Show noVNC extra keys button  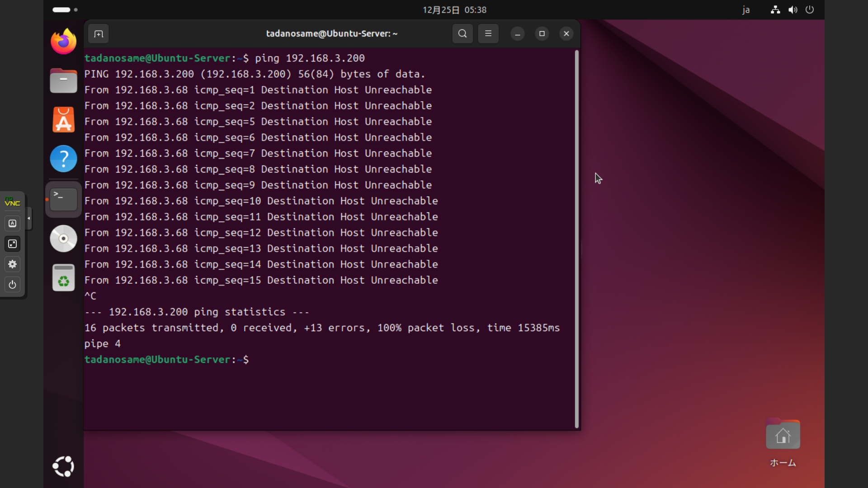tap(13, 224)
